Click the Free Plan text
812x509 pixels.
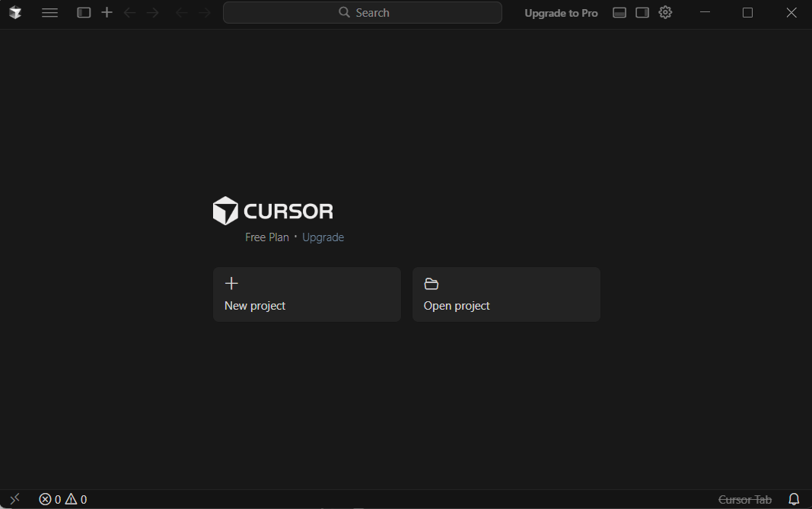tap(266, 237)
